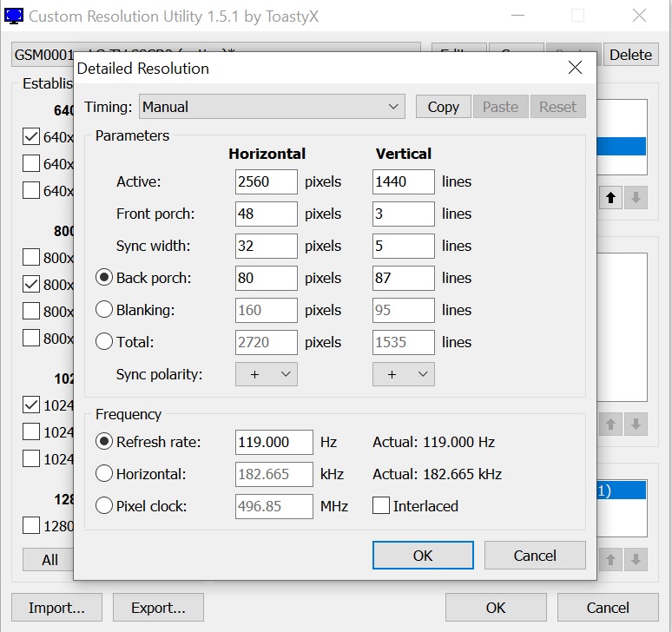Click the horizontal Active pixels field
Viewport: 672px width, 632px height.
tap(266, 181)
